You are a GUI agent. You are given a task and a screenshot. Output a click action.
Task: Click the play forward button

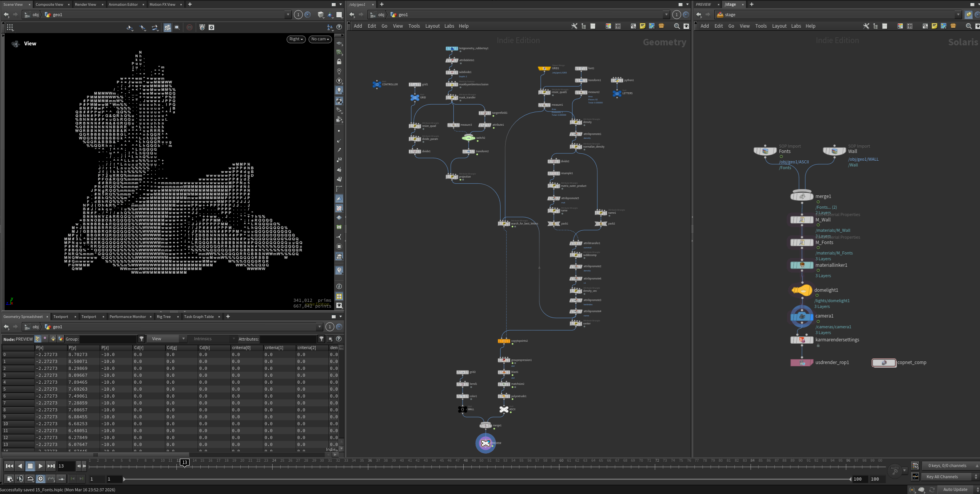pyautogui.click(x=40, y=466)
